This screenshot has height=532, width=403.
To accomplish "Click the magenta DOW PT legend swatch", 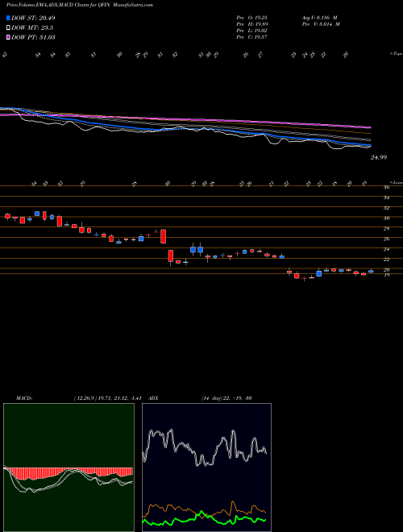I will pyautogui.click(x=9, y=37).
